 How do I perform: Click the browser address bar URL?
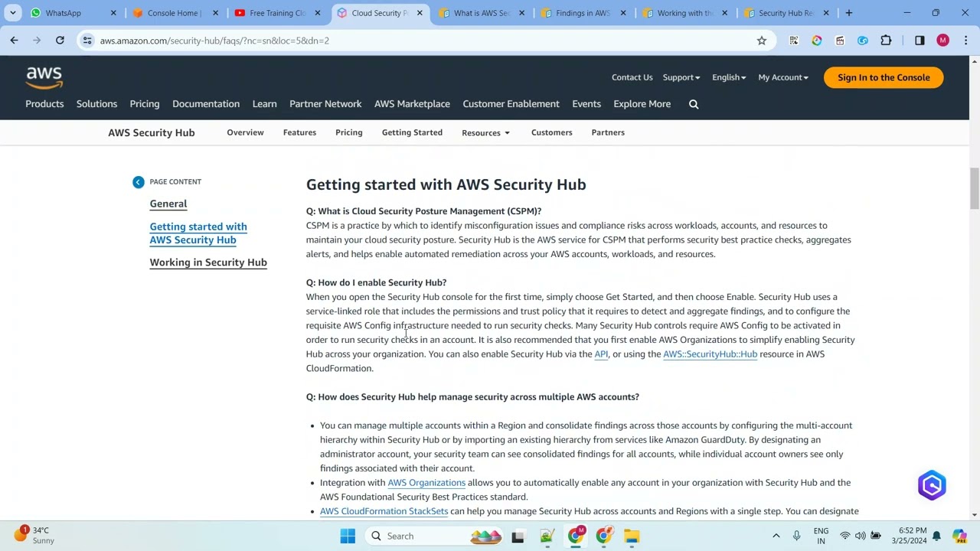click(214, 41)
